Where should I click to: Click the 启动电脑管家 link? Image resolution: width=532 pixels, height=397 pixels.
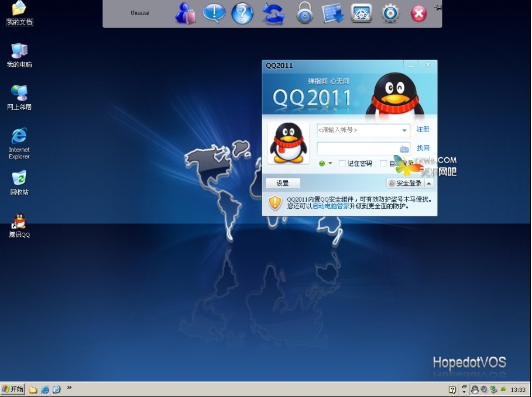click(331, 206)
